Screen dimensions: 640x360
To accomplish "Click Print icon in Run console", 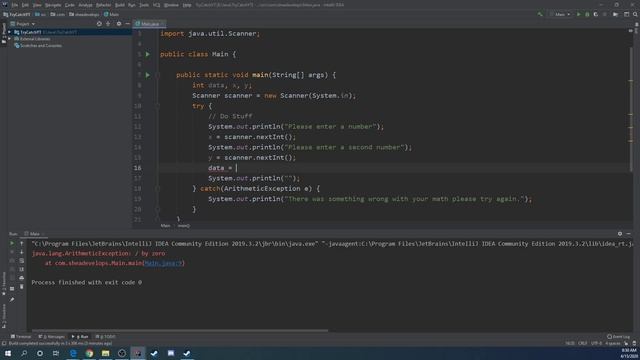I will point(22,278).
